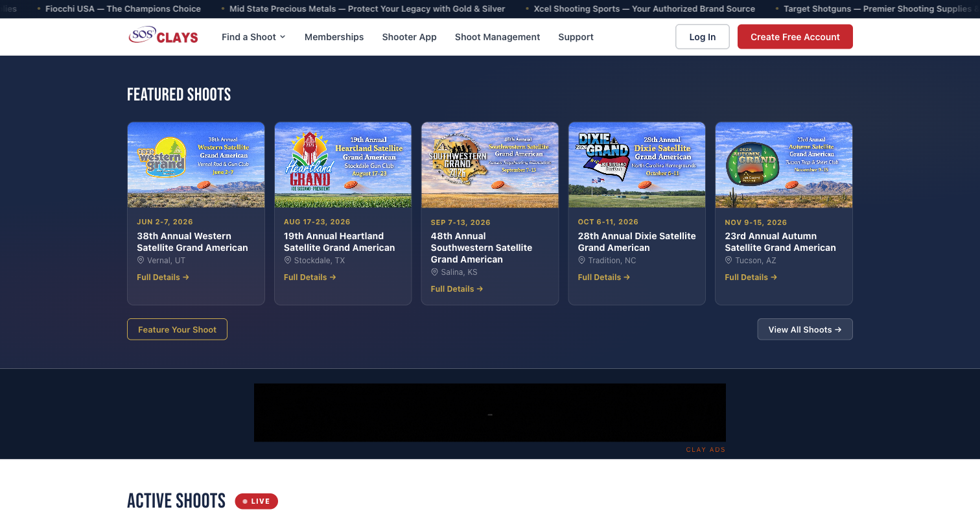
Task: Open the Shoot Management navigation item
Action: tap(497, 37)
